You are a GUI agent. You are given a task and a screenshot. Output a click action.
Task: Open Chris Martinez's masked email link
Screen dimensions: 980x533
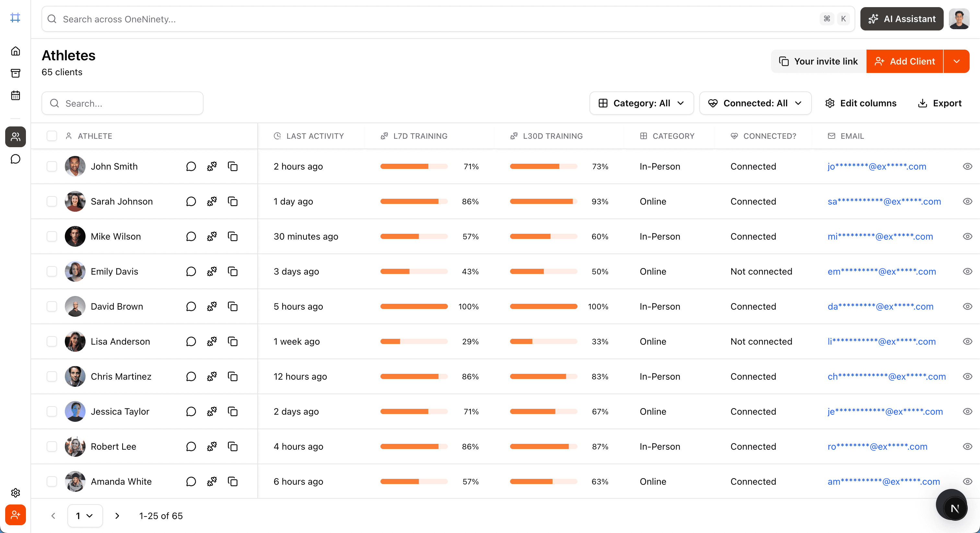[886, 376]
